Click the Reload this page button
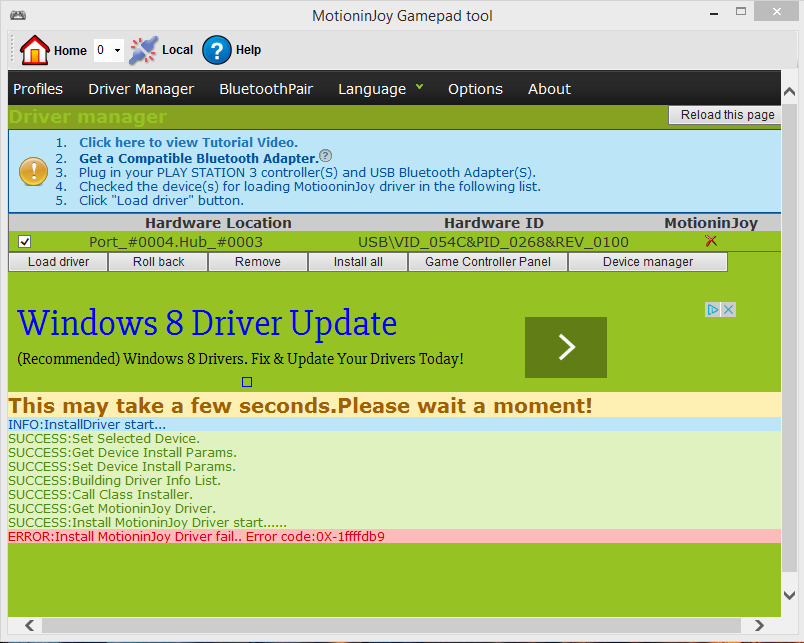Image resolution: width=804 pixels, height=643 pixels. 727,115
